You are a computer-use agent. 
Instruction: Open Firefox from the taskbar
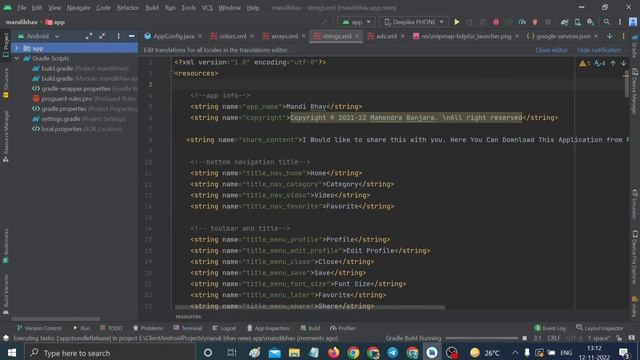pyautogui.click(x=333, y=353)
